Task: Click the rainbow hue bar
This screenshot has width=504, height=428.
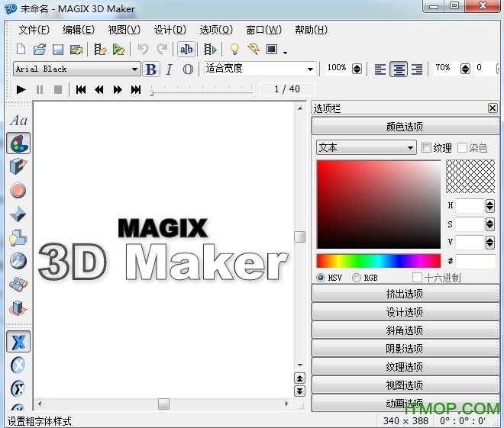Action: click(379, 261)
